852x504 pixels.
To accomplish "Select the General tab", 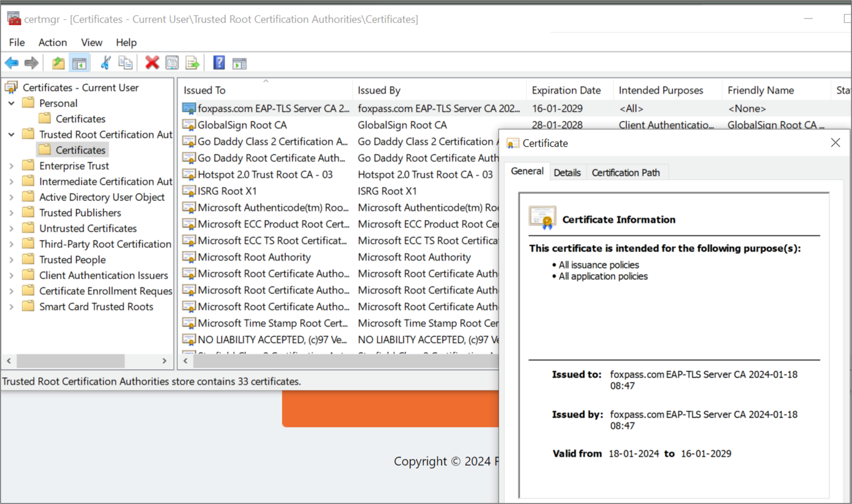I will pyautogui.click(x=527, y=171).
